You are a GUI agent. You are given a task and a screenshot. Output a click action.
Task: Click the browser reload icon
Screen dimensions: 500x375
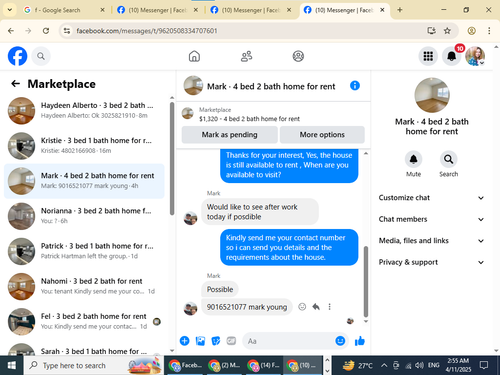pos(46,31)
